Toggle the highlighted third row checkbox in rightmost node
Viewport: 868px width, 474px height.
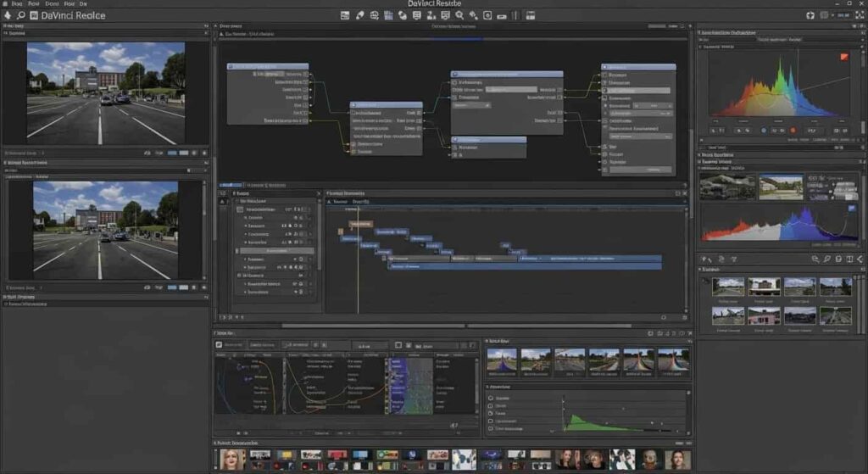coord(604,90)
